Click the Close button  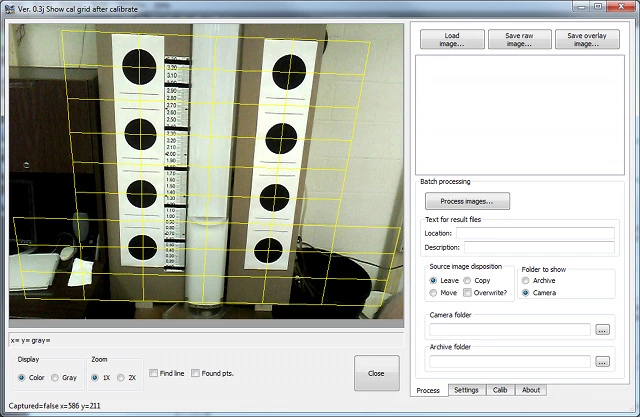point(376,373)
